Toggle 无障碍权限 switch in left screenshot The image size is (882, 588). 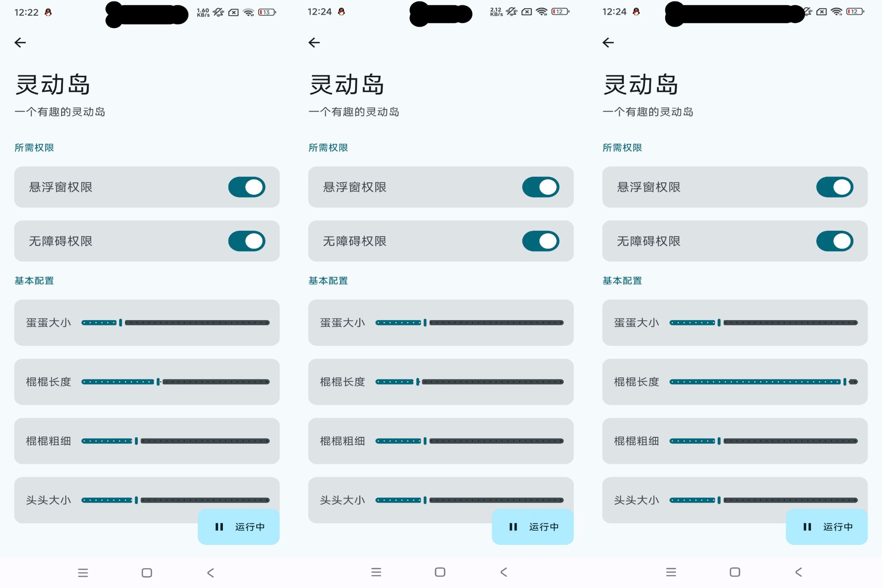[x=247, y=241]
